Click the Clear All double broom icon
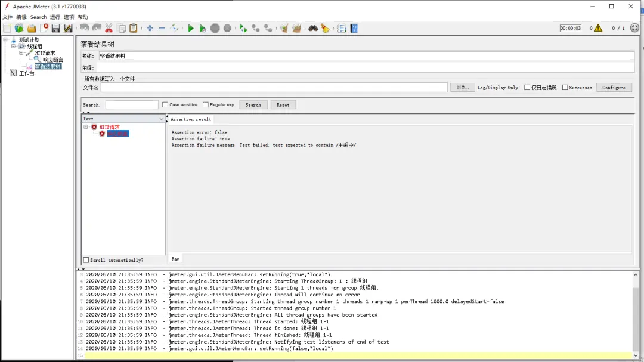Image resolution: width=644 pixels, height=362 pixels. tap(296, 29)
